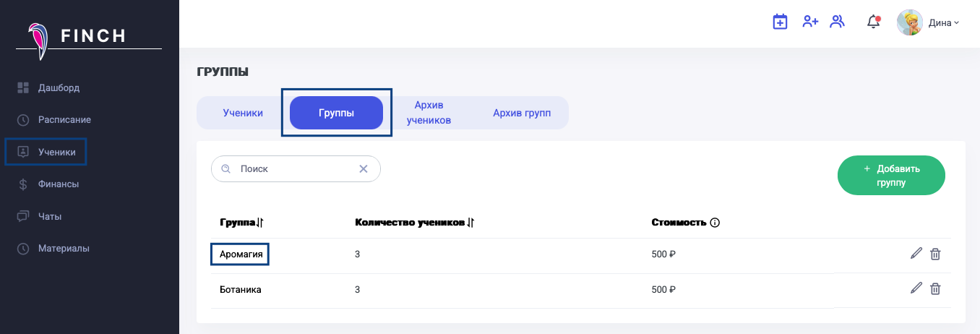The width and height of the screenshot is (980, 334).
Task: Sort by Группа column arrows
Action: click(260, 223)
